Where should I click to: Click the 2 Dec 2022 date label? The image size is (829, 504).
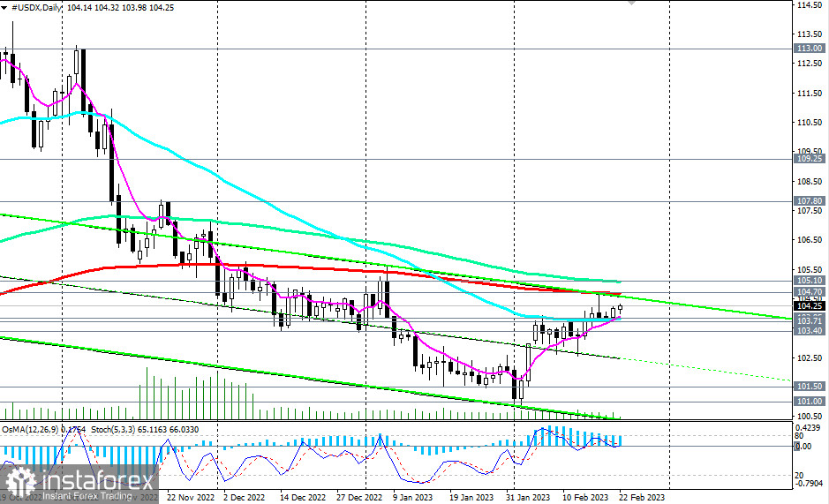244,498
